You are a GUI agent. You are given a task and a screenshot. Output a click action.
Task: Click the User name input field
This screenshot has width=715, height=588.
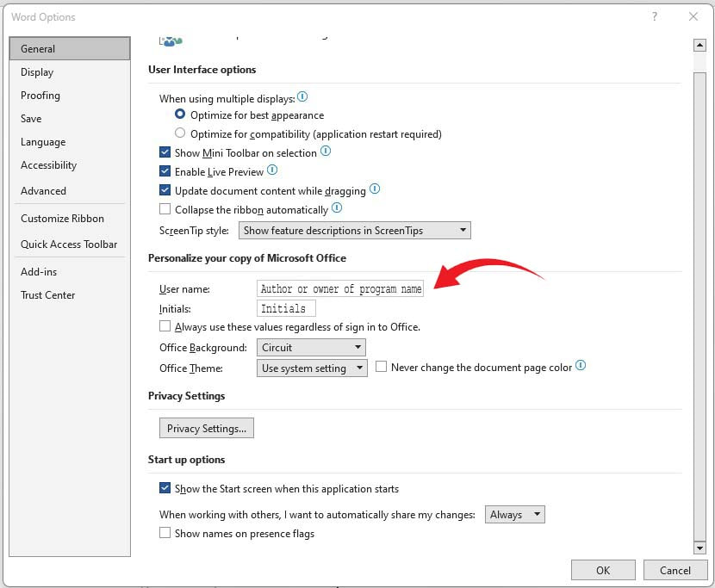point(340,288)
